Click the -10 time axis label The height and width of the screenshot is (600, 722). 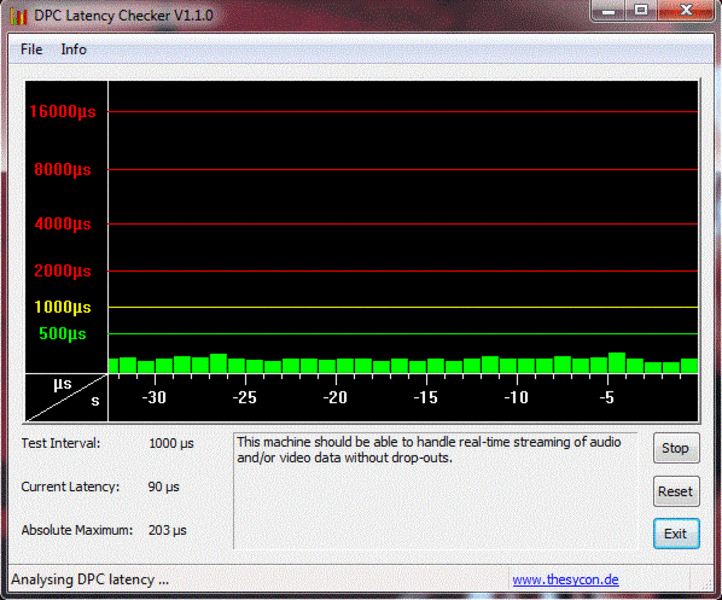(x=516, y=397)
